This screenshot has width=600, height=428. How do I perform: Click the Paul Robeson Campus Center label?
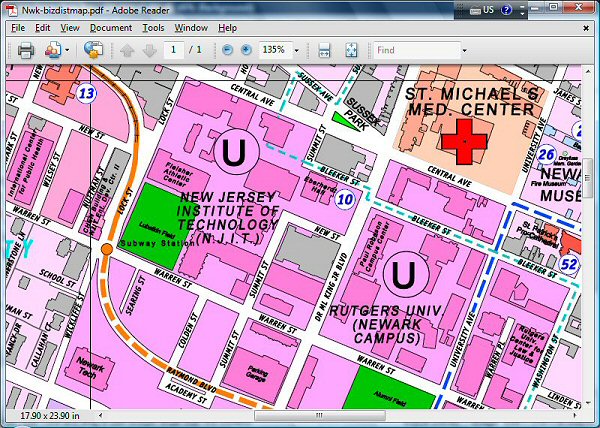pos(375,247)
